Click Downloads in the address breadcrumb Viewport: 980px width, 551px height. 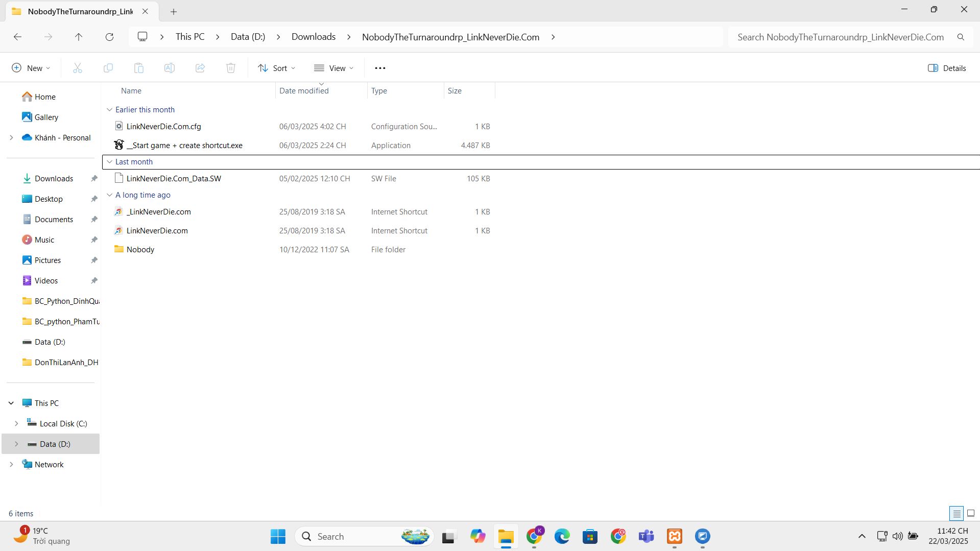click(x=314, y=37)
